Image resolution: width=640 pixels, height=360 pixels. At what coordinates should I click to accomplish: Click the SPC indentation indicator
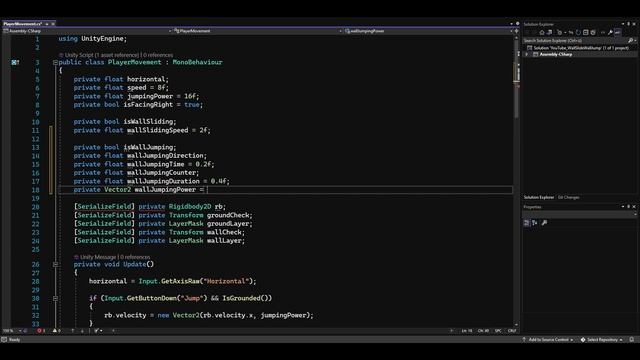pyautogui.click(x=498, y=331)
